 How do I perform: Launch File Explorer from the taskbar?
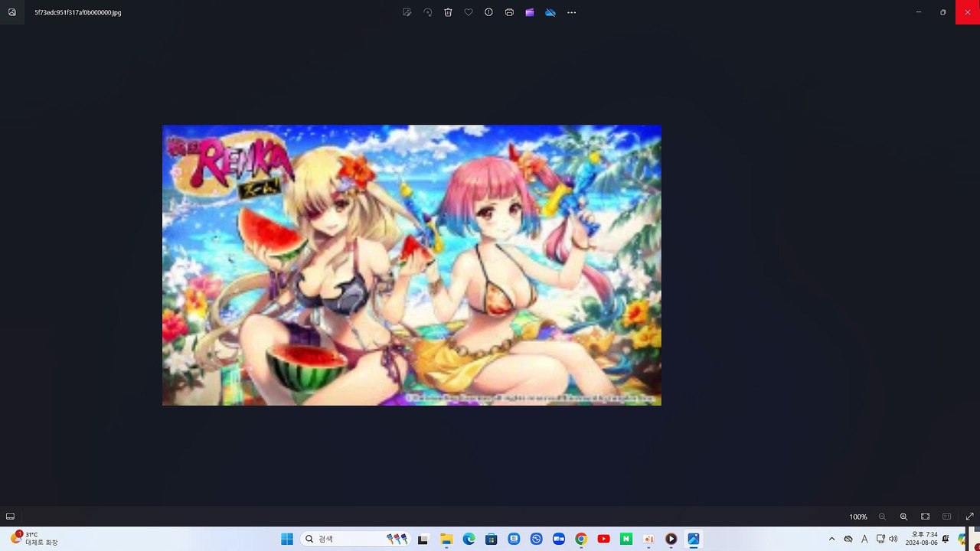pos(446,539)
